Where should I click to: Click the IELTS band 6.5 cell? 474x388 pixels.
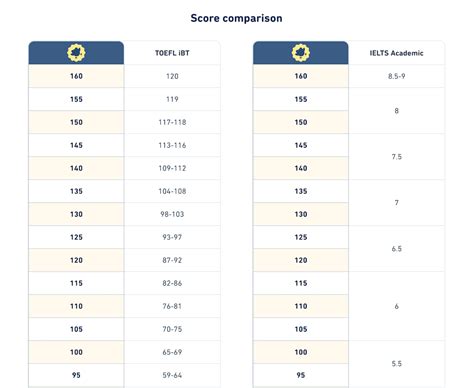click(x=396, y=249)
